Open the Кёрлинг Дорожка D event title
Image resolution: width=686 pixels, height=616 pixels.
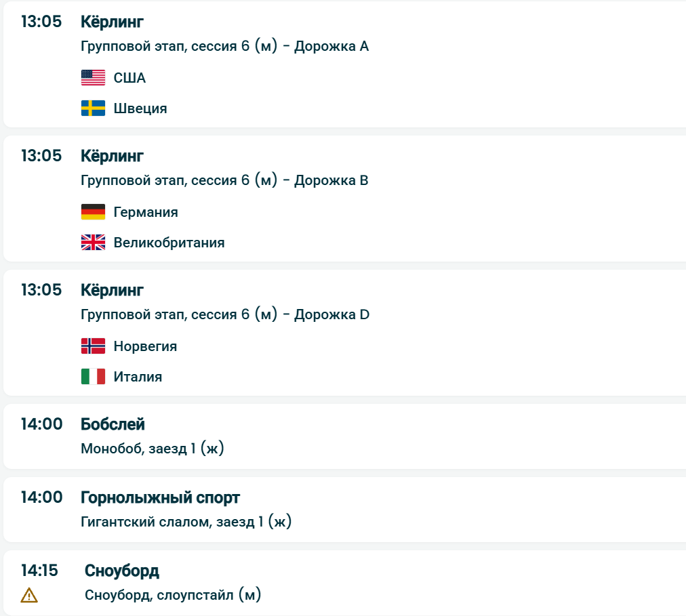pyautogui.click(x=112, y=290)
